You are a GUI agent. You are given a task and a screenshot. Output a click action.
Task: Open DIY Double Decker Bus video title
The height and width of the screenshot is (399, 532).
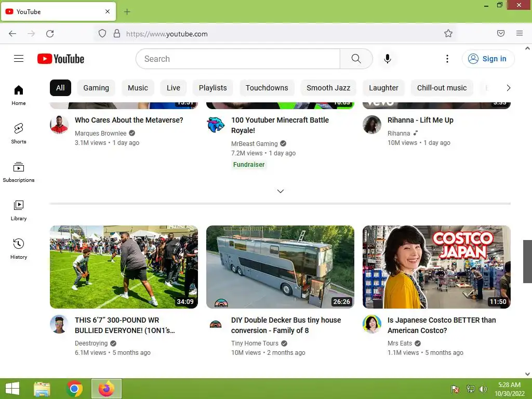[x=286, y=325]
